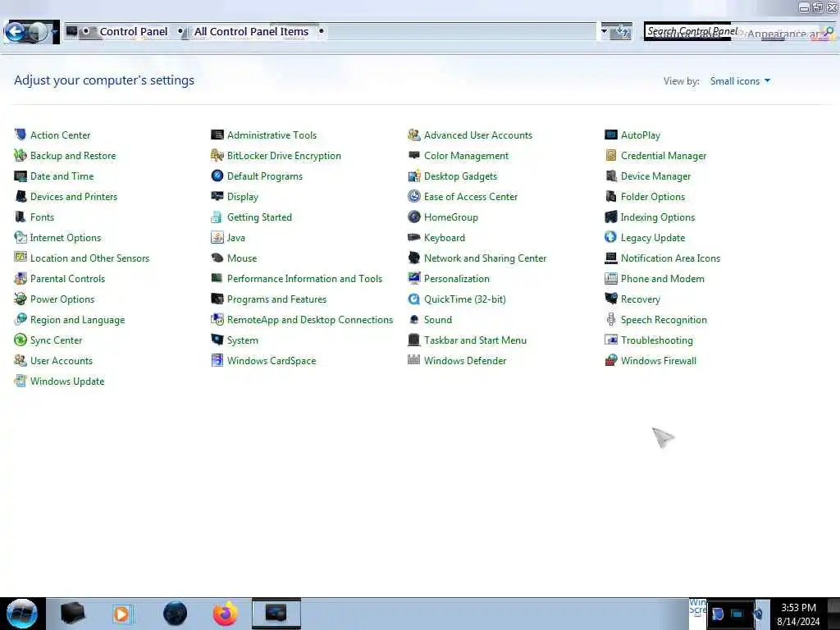The image size is (840, 630).
Task: Click the Control Panel taskbar button
Action: click(x=276, y=614)
